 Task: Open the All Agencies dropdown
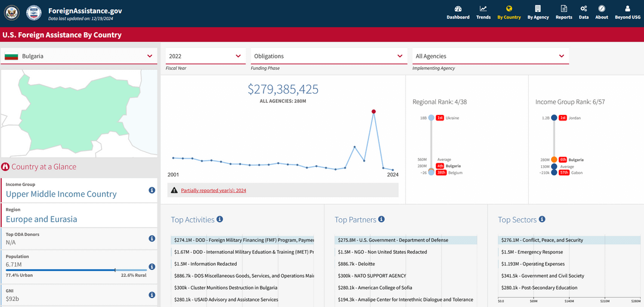tap(491, 56)
